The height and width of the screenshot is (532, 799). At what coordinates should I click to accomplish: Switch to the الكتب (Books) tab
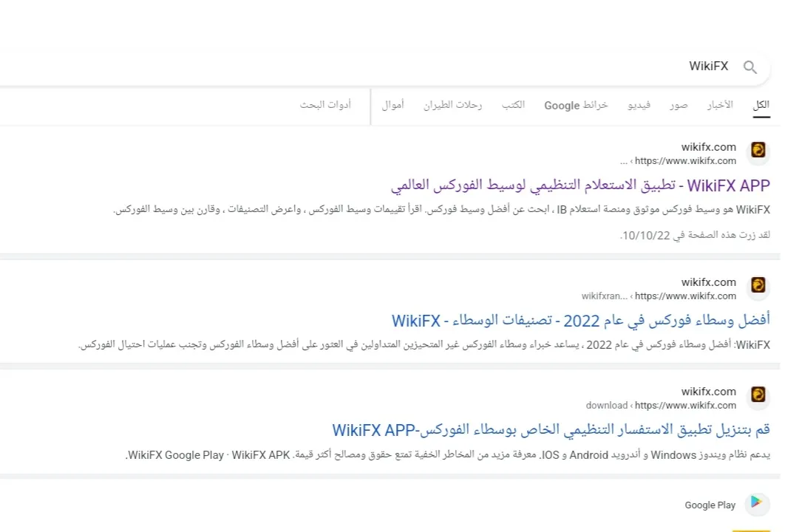513,105
